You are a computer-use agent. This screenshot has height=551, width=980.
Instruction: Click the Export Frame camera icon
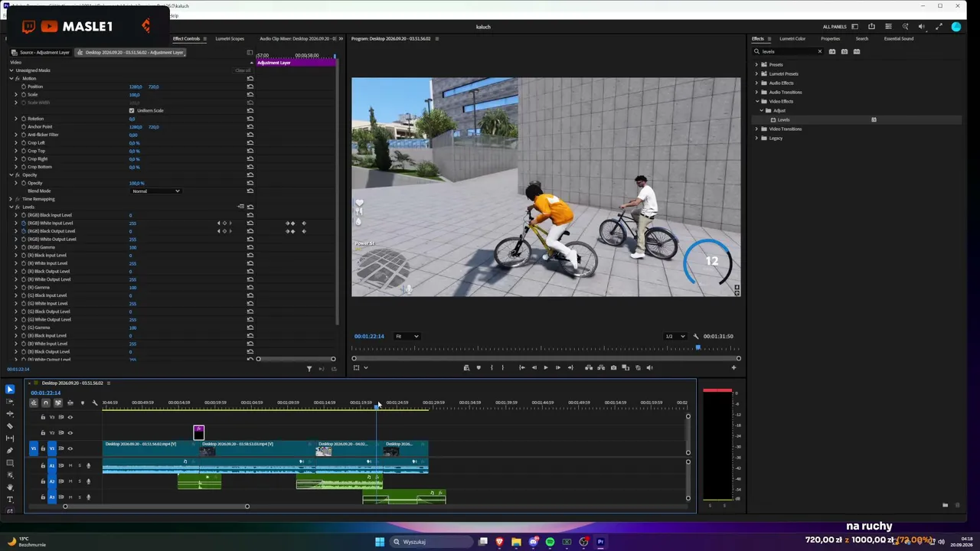tap(613, 367)
